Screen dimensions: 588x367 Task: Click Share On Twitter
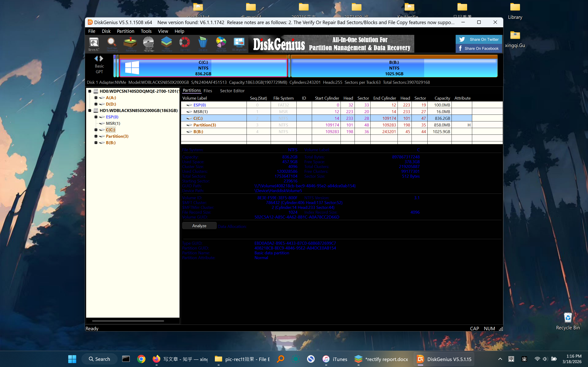click(479, 39)
